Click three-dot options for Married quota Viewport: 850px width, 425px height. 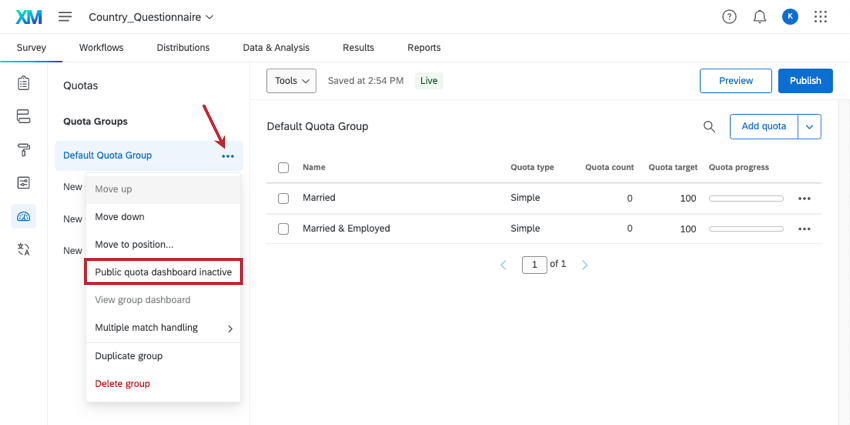(804, 199)
